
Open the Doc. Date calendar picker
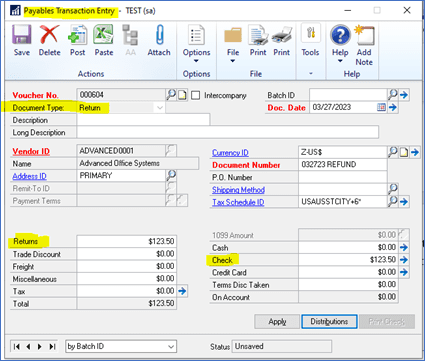[x=381, y=107]
